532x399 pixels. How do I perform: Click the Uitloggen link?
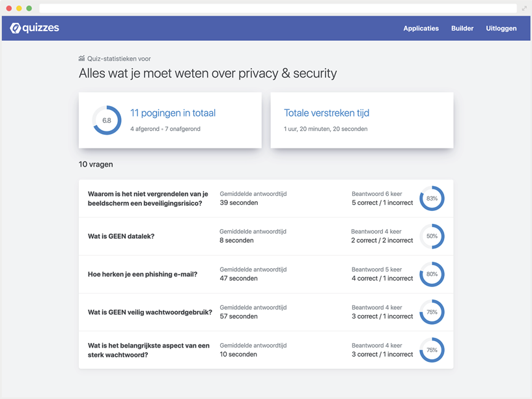(501, 29)
